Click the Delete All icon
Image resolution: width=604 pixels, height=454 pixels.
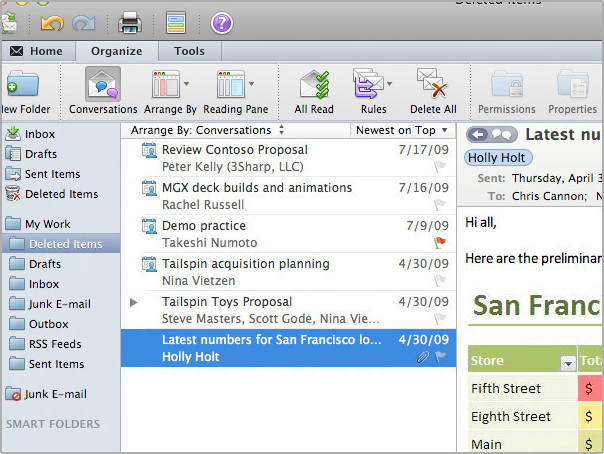click(433, 83)
